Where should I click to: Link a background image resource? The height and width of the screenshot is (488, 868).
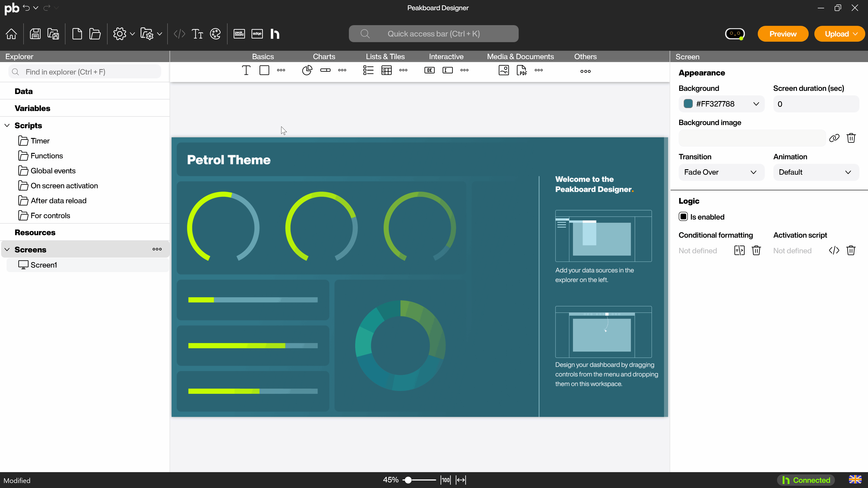834,138
